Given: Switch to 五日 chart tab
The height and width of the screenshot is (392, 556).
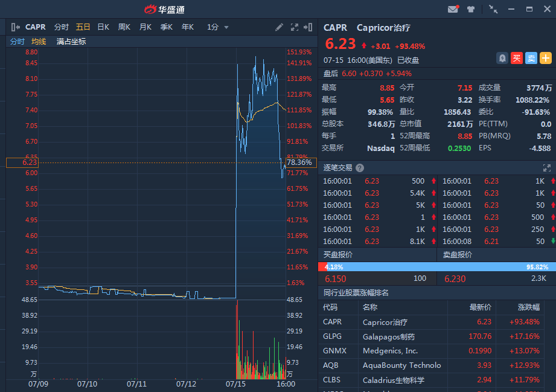Looking at the screenshot, I should point(83,27).
